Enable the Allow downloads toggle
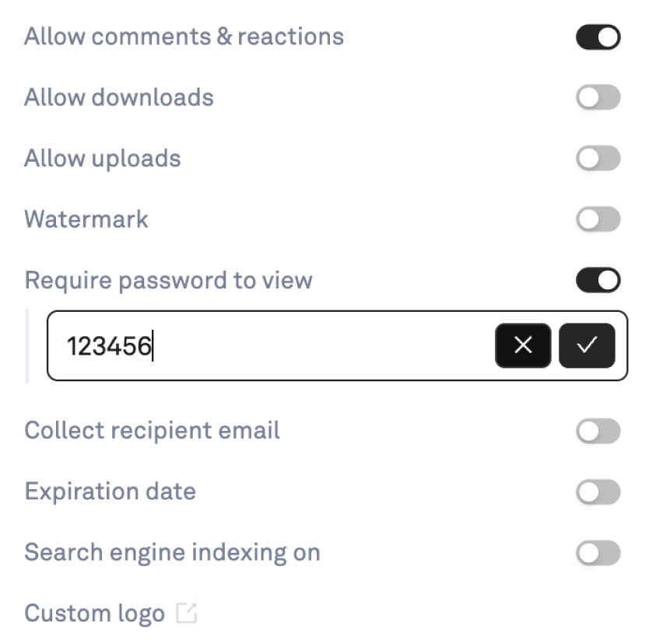649x644 pixels. coord(598,98)
